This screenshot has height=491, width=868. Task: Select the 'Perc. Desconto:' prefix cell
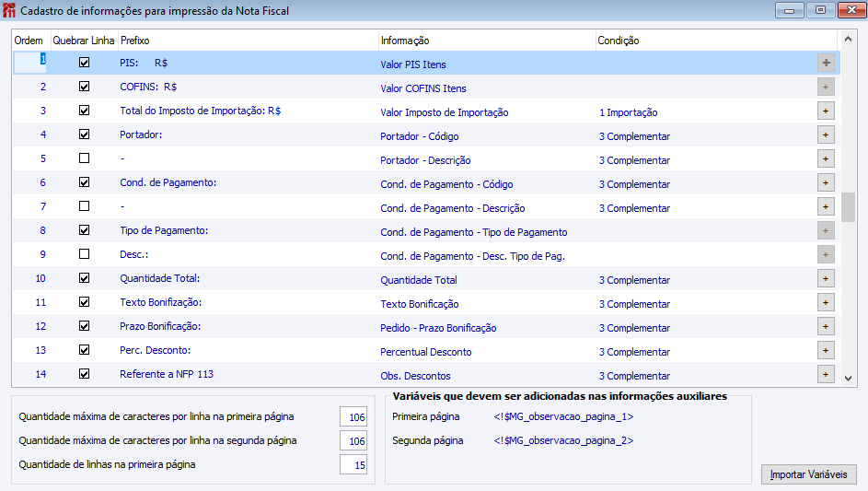pyautogui.click(x=155, y=350)
